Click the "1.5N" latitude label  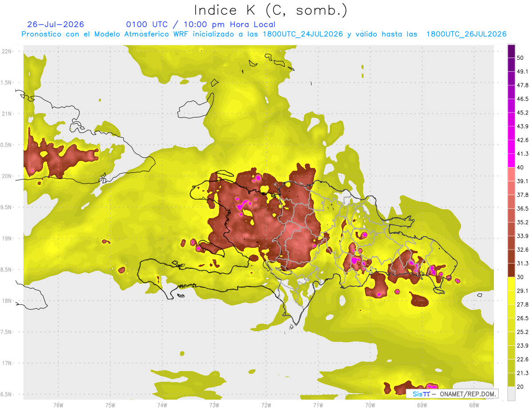(6, 82)
